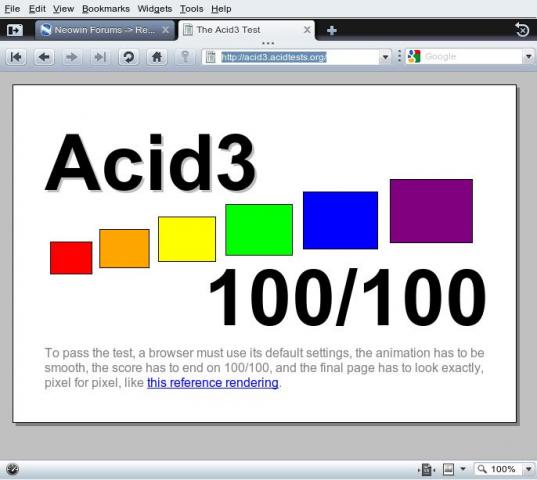537x480 pixels.
Task: Expand the Google search engine dropdown
Action: (528, 57)
